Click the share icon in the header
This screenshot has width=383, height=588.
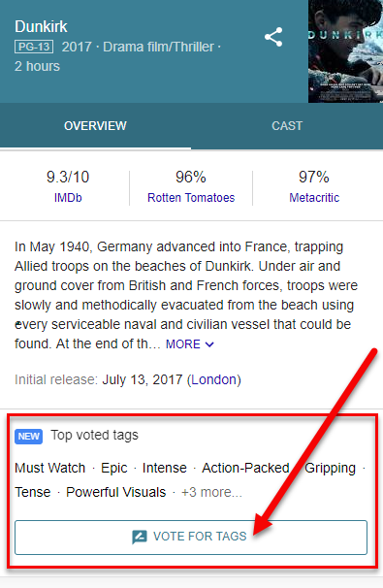273,37
